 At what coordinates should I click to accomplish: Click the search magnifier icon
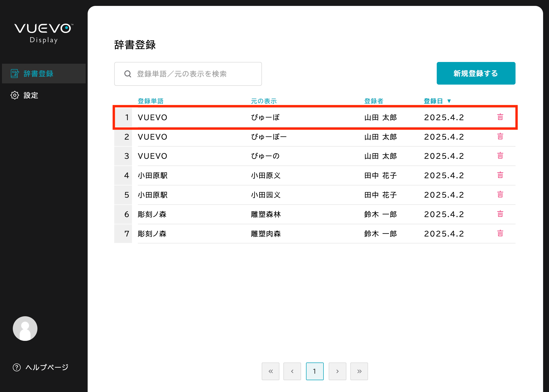click(x=128, y=74)
